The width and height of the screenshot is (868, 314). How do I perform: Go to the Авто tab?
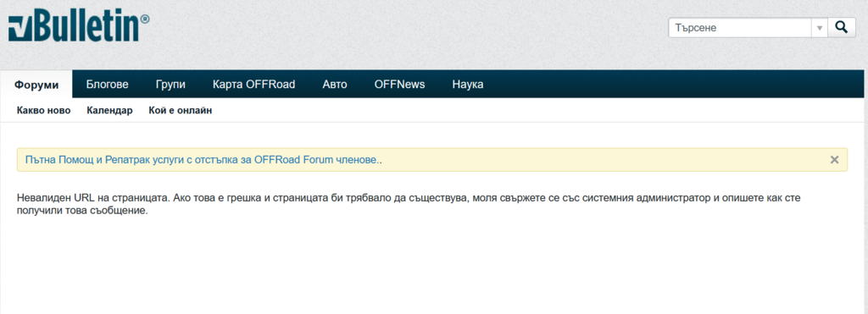click(x=335, y=85)
